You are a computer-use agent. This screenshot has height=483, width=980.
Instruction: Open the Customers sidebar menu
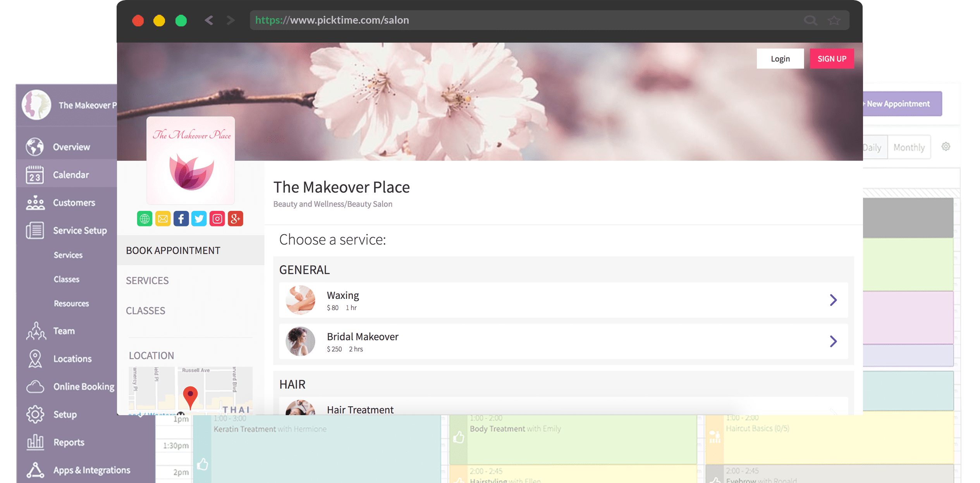click(x=74, y=203)
